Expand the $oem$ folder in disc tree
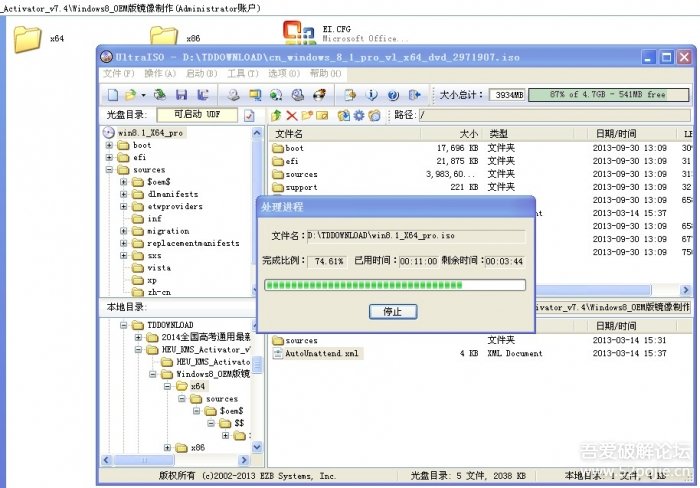The image size is (700, 488). click(124, 182)
